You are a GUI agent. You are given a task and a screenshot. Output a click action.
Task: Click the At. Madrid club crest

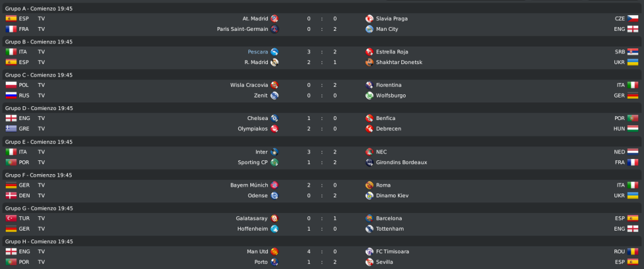coord(274,18)
